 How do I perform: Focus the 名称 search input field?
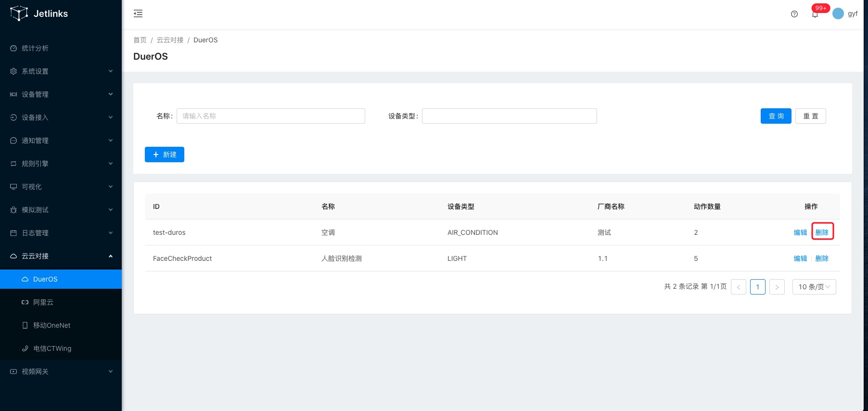pyautogui.click(x=270, y=116)
